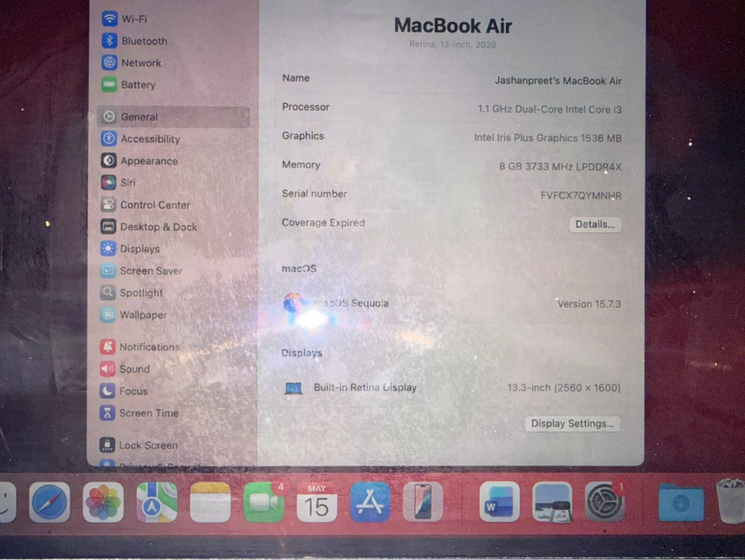Open Sound settings
745x560 pixels.
pyautogui.click(x=125, y=369)
